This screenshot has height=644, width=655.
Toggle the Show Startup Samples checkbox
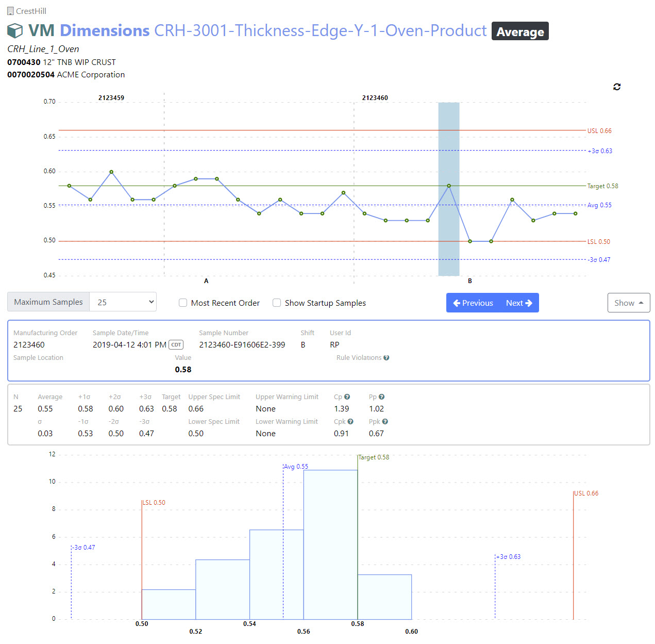click(x=277, y=303)
